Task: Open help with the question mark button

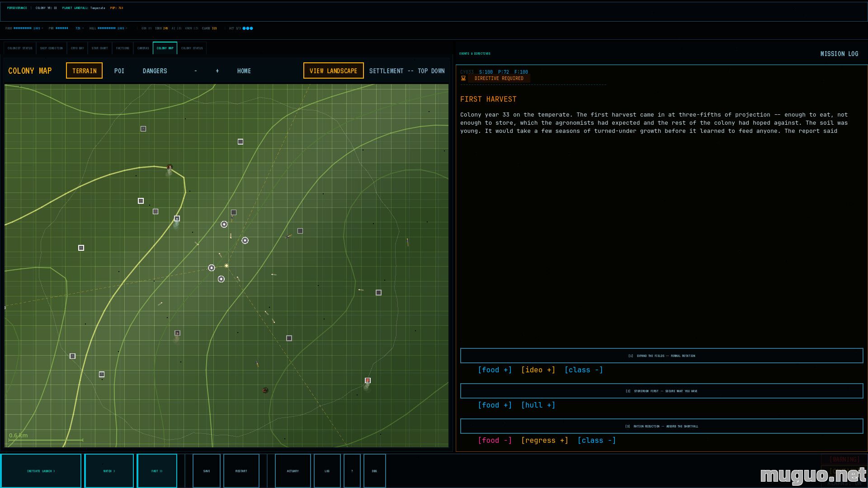Action: [x=352, y=471]
